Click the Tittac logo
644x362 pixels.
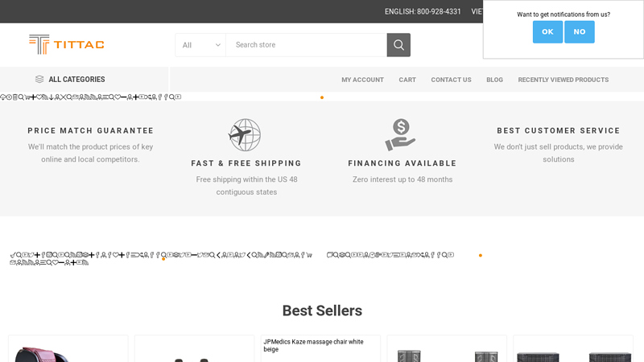pyautogui.click(x=67, y=44)
